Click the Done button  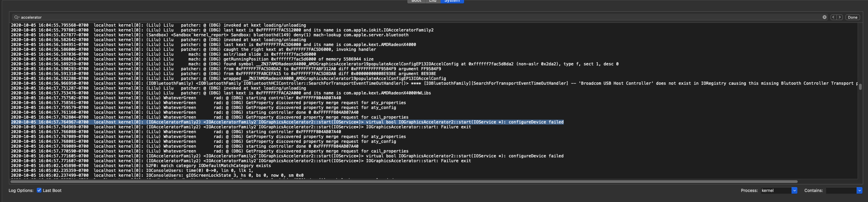coord(852,17)
